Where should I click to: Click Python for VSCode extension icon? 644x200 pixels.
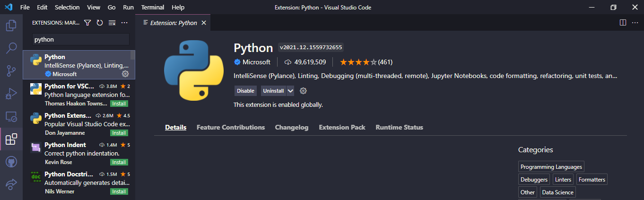[35, 89]
